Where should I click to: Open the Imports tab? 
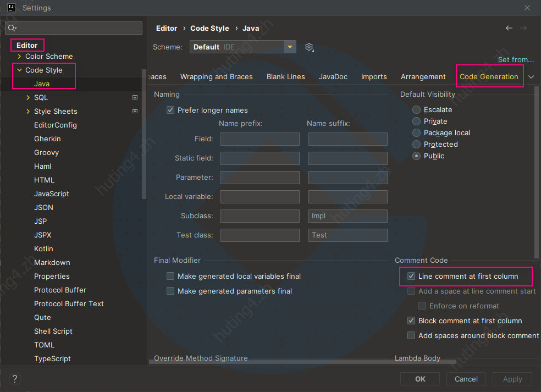click(374, 76)
